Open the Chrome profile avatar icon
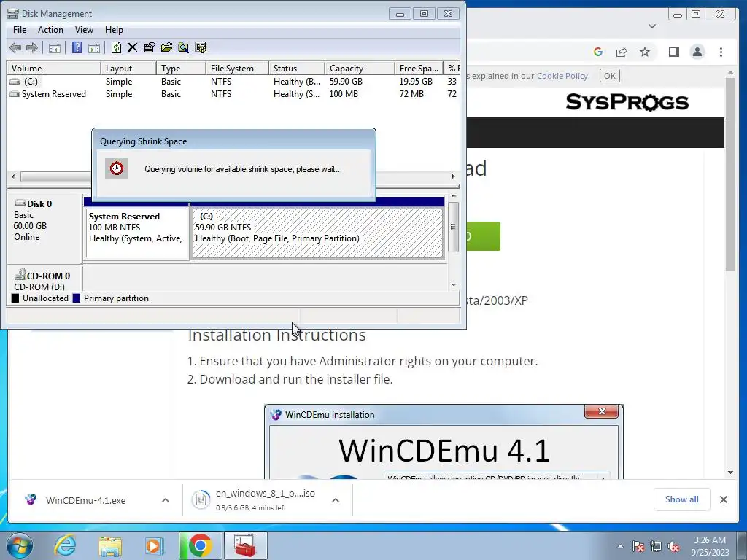747x560 pixels. coord(697,52)
